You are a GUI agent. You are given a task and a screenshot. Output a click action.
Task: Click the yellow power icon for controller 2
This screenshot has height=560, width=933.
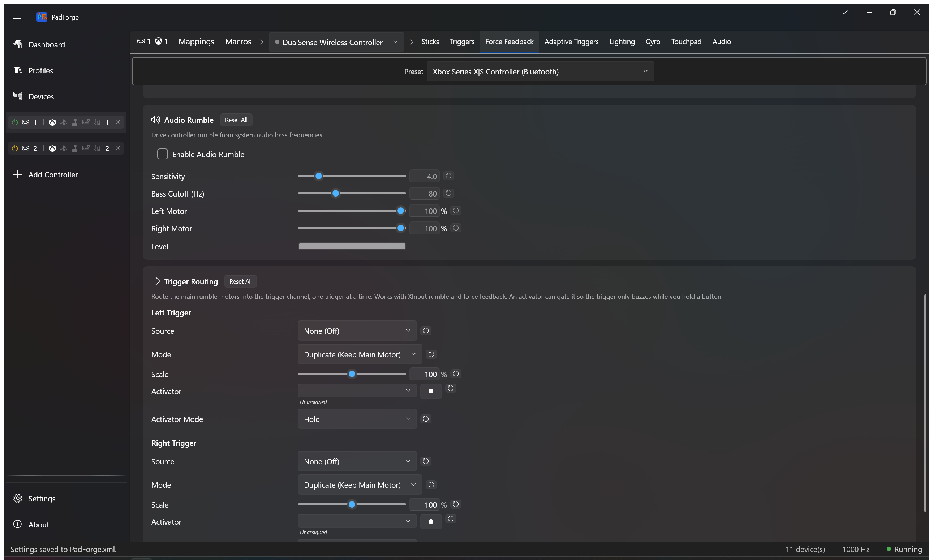tap(15, 148)
